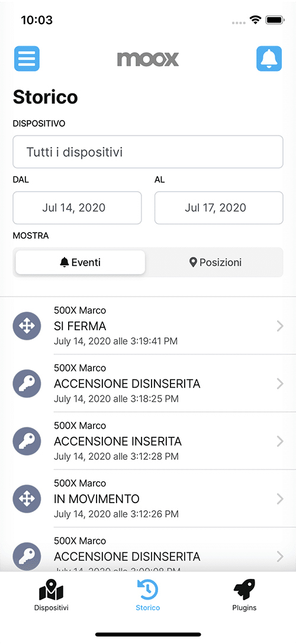
Task: Switch display to Posizioni
Action: point(215,262)
